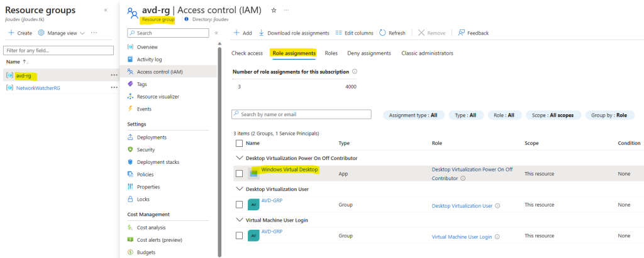Open context menu ellipsis for avd-rg row
The height and width of the screenshot is (258, 644).
click(x=114, y=75)
